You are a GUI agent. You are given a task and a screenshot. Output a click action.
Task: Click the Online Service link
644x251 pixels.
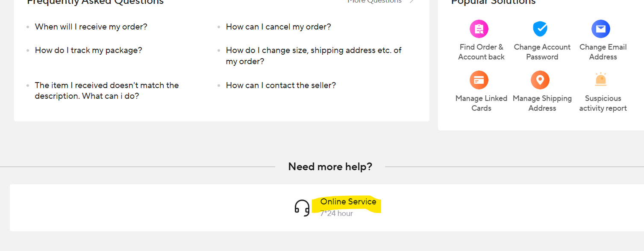pos(348,202)
